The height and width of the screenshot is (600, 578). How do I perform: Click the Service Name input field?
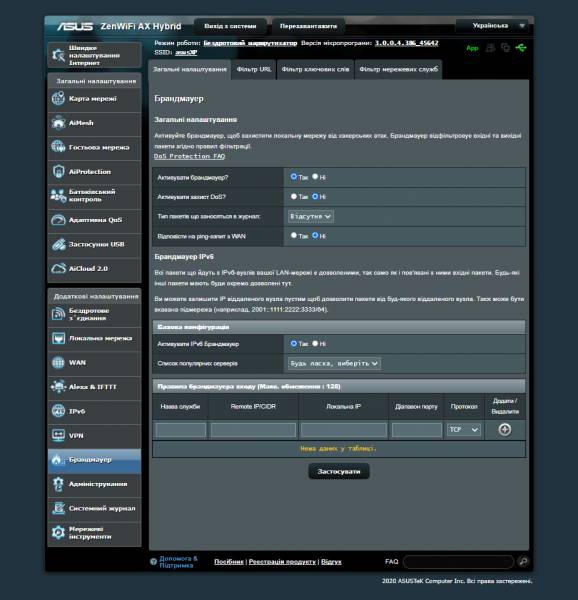pos(181,430)
